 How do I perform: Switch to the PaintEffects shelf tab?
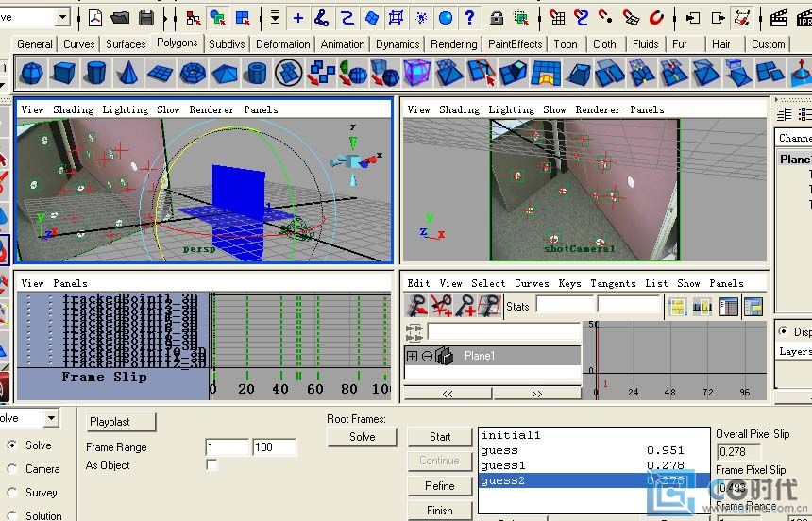515,44
